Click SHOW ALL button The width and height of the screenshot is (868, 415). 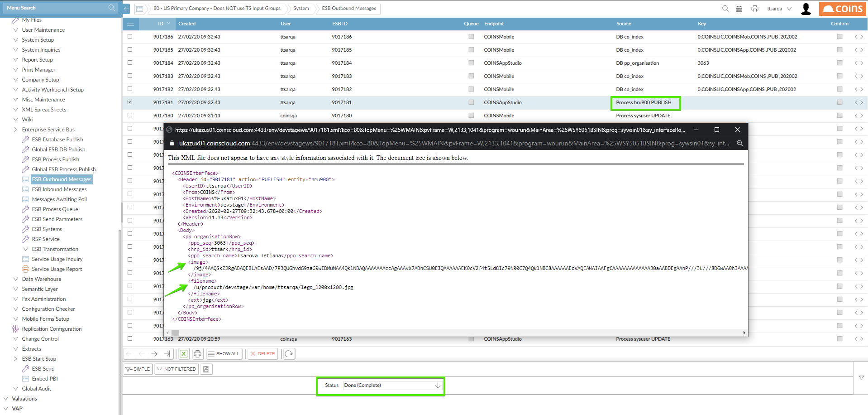pos(224,354)
